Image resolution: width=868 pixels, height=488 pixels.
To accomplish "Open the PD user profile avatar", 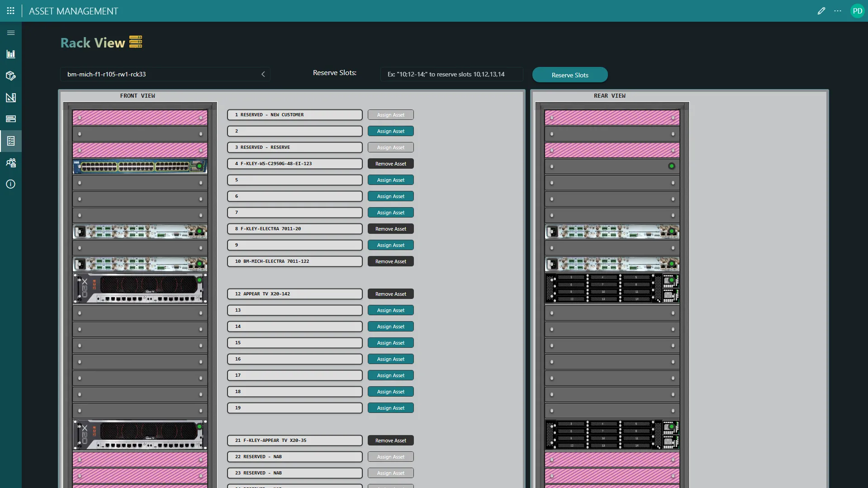I will 857,11.
